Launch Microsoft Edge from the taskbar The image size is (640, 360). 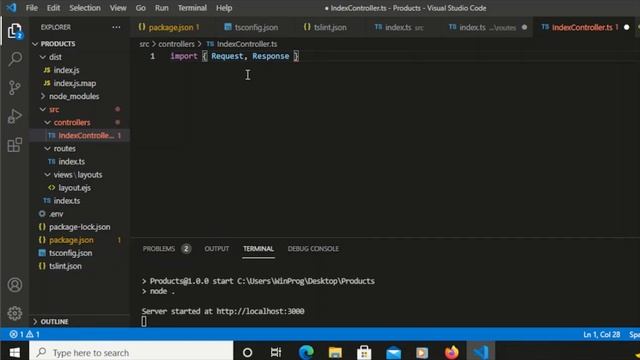click(x=306, y=352)
